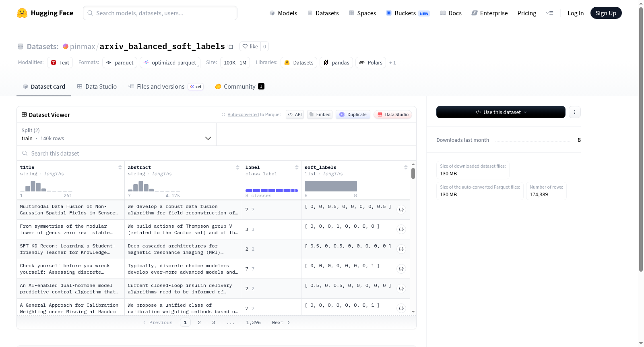The height and width of the screenshot is (347, 644).
Task: Click the Duplicate button
Action: (353, 114)
